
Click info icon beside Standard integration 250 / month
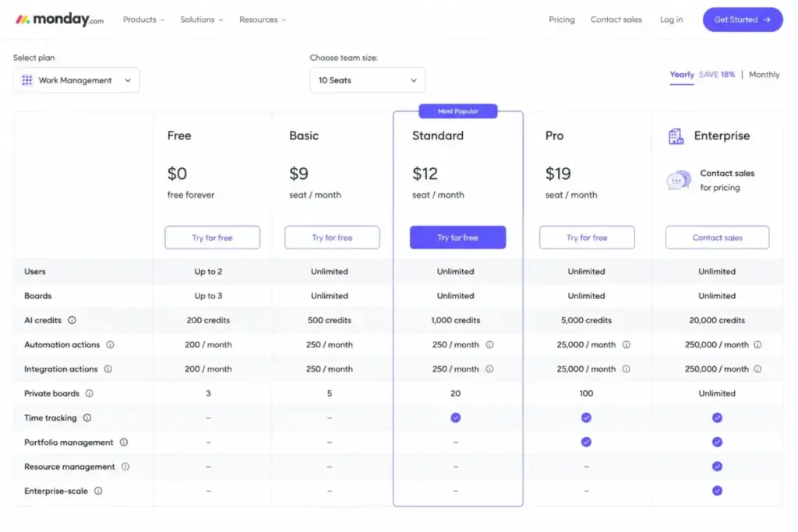(x=489, y=368)
